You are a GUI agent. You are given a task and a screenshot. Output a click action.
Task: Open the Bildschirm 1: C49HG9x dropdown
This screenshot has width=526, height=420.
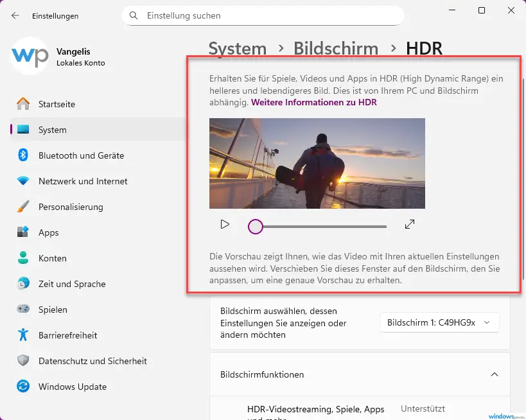[439, 322]
